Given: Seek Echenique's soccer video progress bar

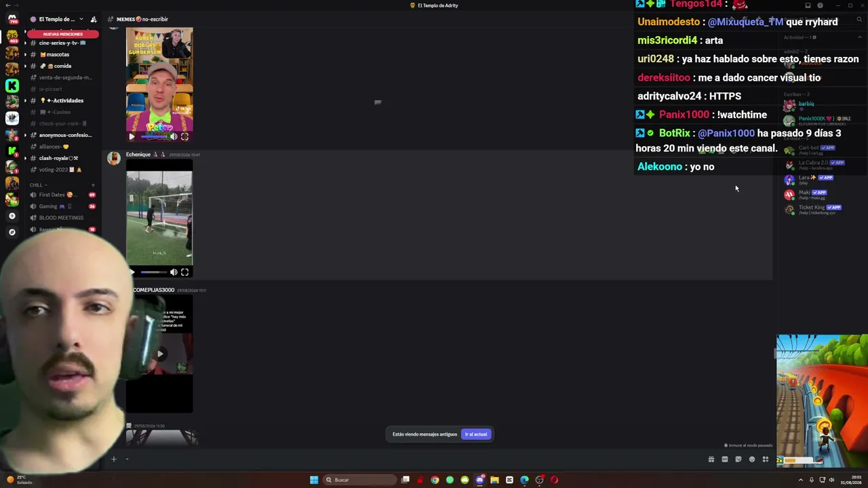Looking at the screenshot, I should pos(154,272).
